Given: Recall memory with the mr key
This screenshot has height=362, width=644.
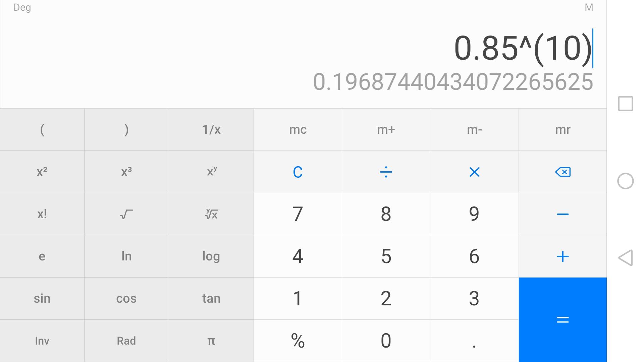Looking at the screenshot, I should click(562, 130).
